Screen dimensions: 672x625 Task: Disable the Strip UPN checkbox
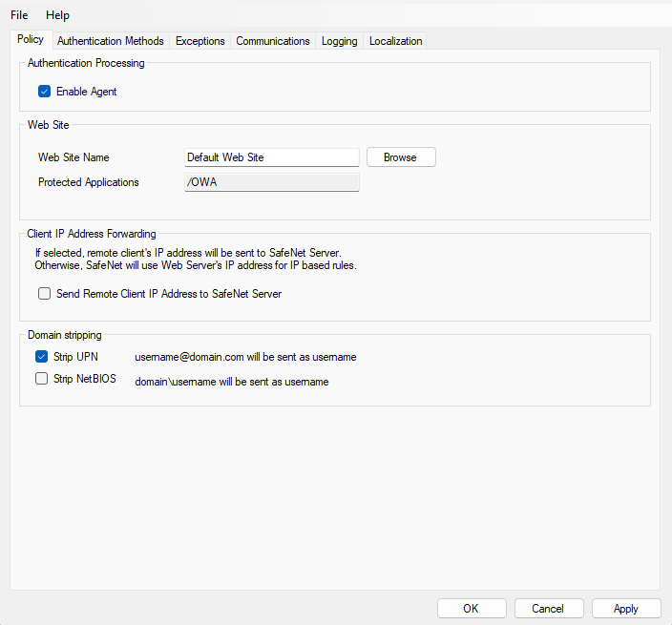(x=42, y=357)
